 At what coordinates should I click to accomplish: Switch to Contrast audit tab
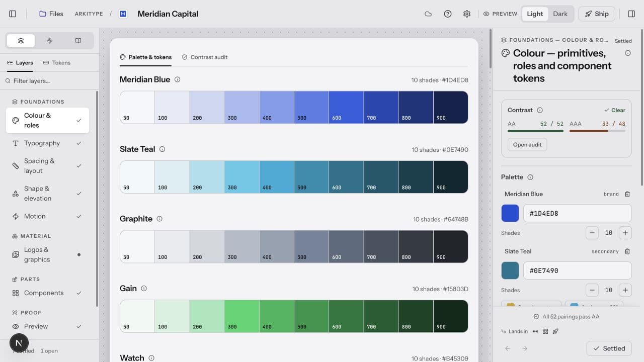(205, 57)
